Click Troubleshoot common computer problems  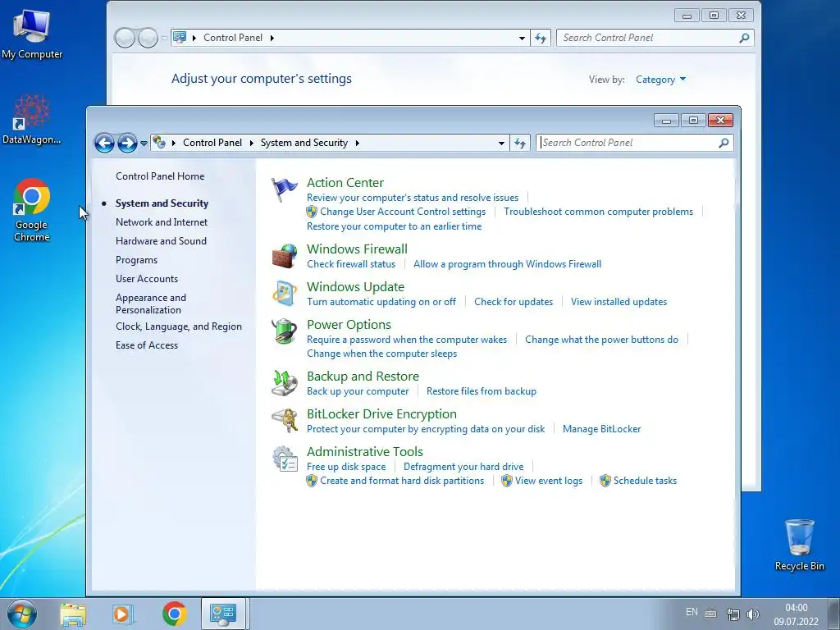pos(598,212)
